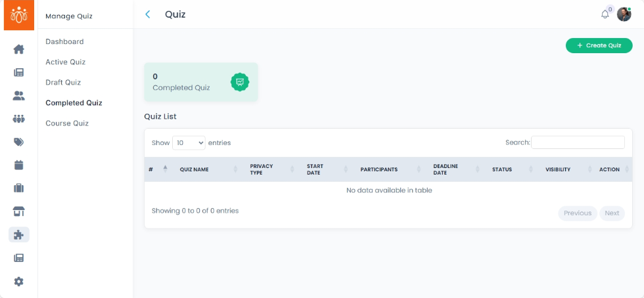Click the home icon in sidebar
This screenshot has height=298, width=644.
coord(18,49)
